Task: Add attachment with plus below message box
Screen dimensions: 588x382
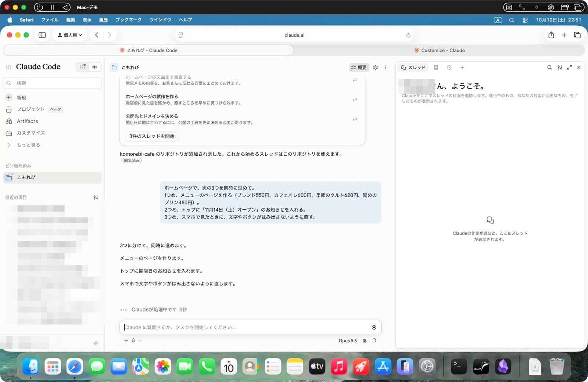Action: (126, 340)
